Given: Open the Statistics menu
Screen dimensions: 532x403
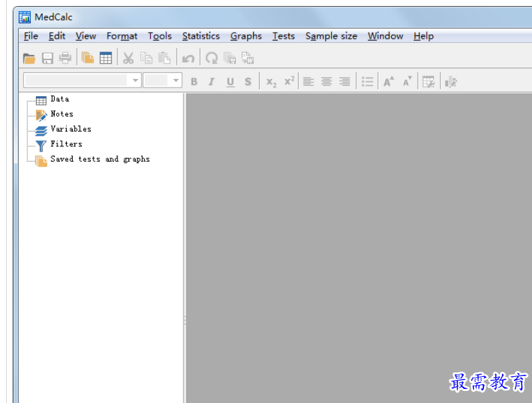Looking at the screenshot, I should [x=201, y=36].
